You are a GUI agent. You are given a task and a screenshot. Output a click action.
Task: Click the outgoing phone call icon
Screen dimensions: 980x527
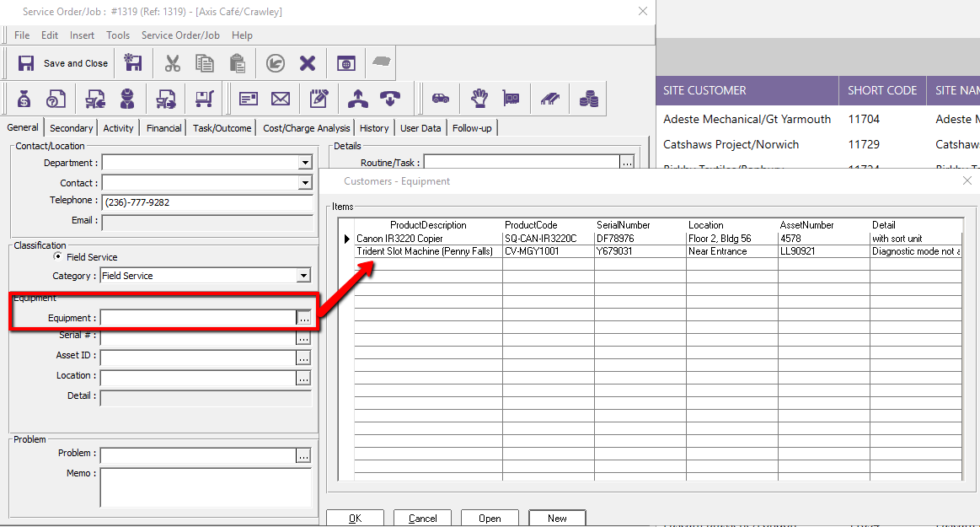(x=357, y=99)
